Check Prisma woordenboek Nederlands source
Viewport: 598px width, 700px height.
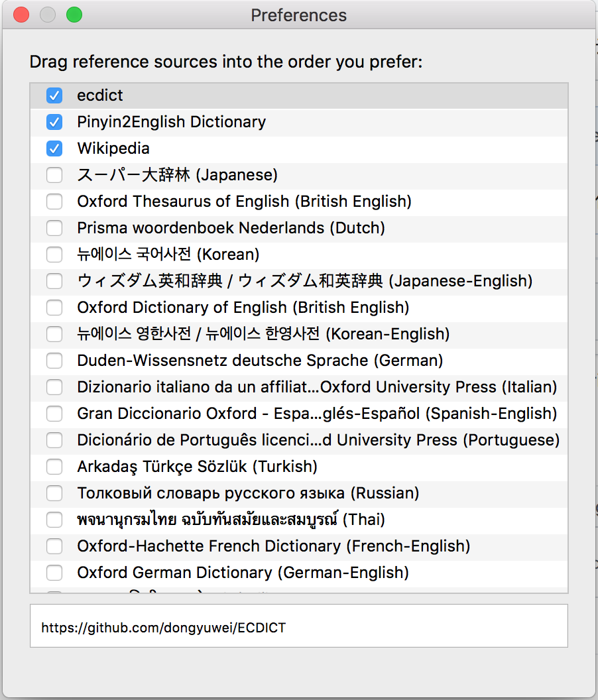pyautogui.click(x=54, y=228)
